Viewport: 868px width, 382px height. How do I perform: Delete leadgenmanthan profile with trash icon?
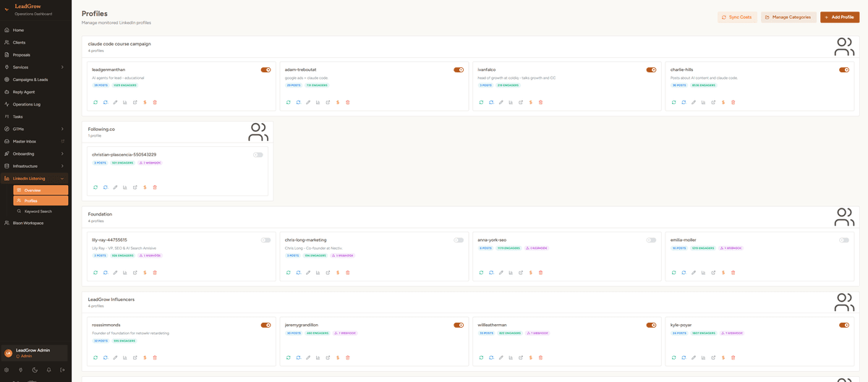[155, 102]
